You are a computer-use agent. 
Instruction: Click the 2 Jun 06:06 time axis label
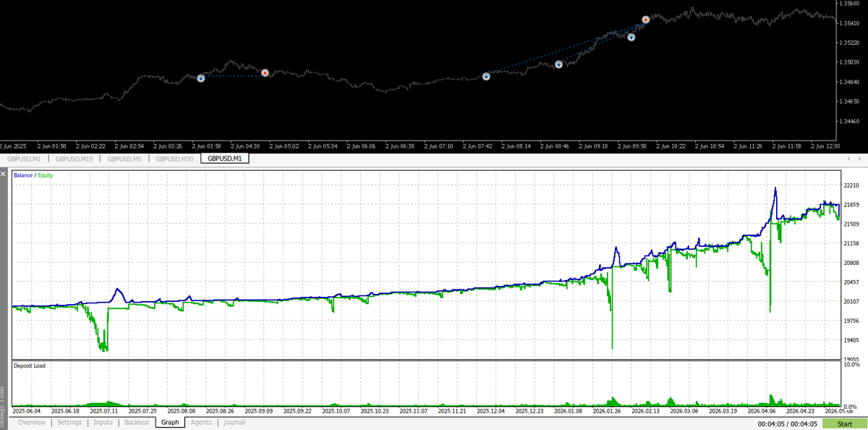tap(362, 146)
